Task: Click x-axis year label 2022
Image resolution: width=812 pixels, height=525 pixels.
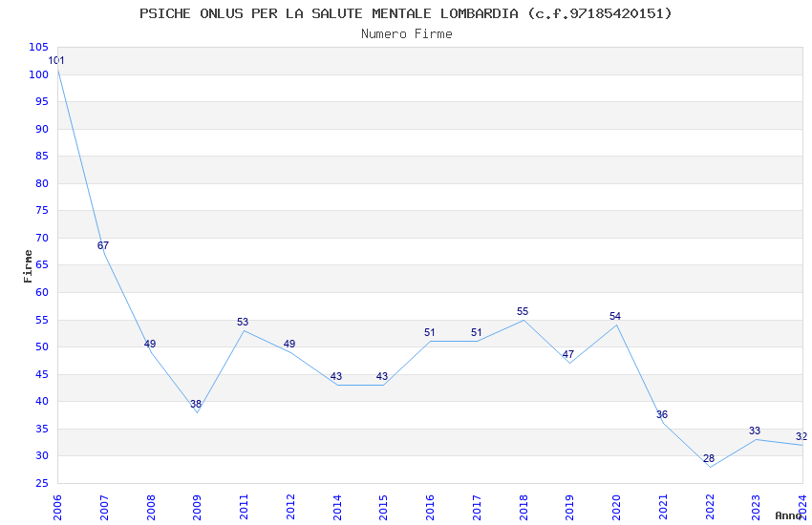Action: click(710, 507)
